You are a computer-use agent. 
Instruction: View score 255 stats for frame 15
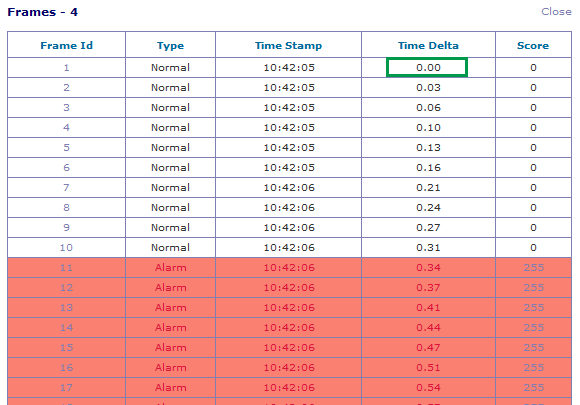tap(533, 347)
